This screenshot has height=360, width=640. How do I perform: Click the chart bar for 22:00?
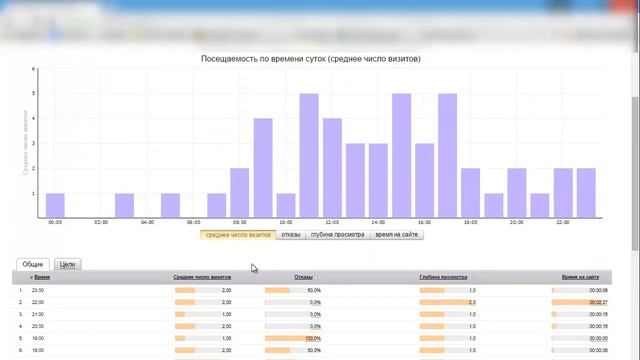click(x=563, y=193)
